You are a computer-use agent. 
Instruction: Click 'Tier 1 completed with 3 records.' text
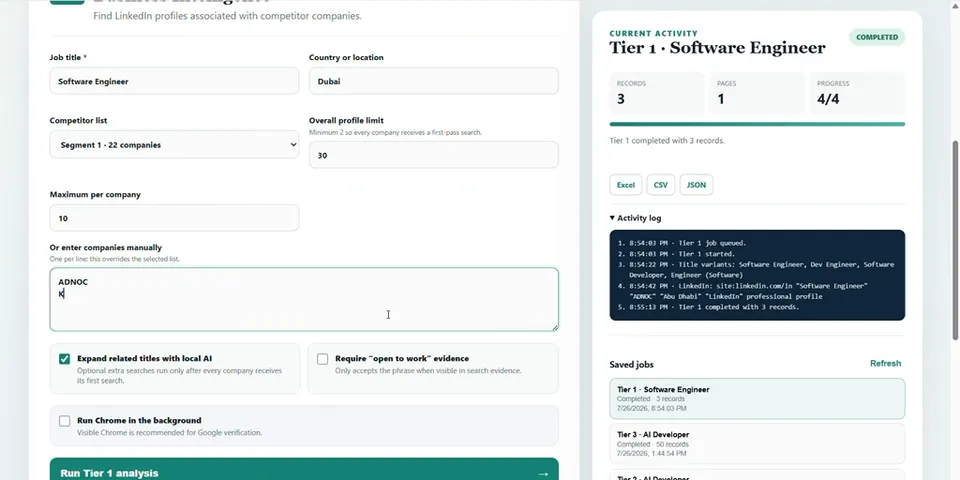click(667, 140)
